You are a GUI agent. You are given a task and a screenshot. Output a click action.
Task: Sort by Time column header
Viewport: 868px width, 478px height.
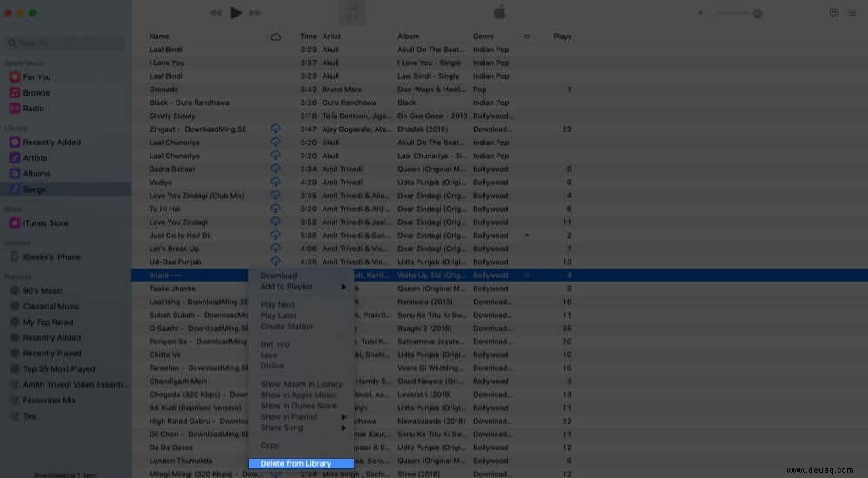[308, 37]
